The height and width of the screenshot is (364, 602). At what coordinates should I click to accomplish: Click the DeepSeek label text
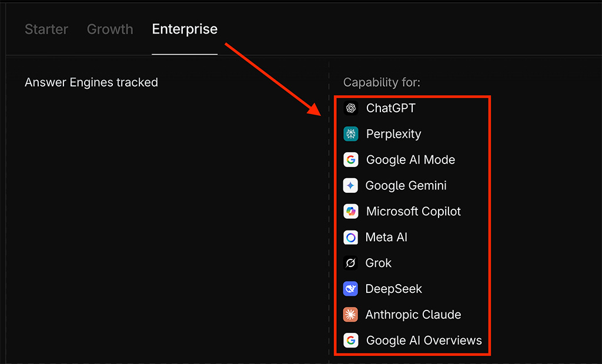click(394, 289)
